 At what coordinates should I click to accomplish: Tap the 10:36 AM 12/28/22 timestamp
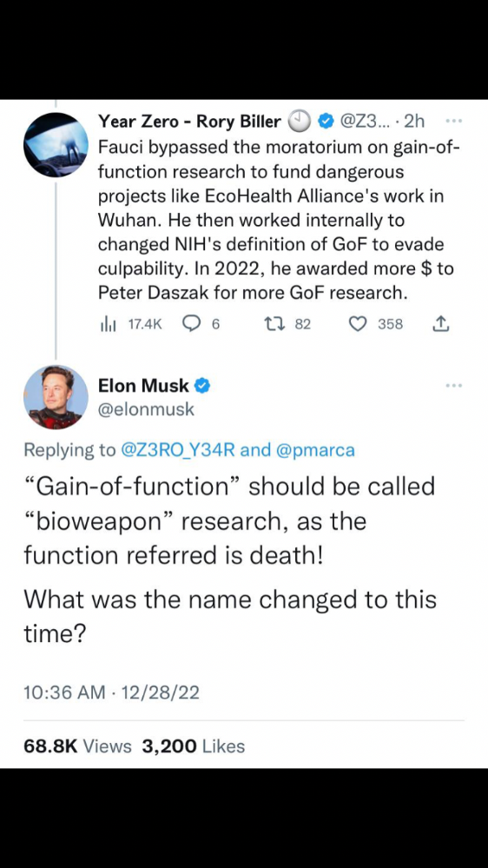coord(111,692)
